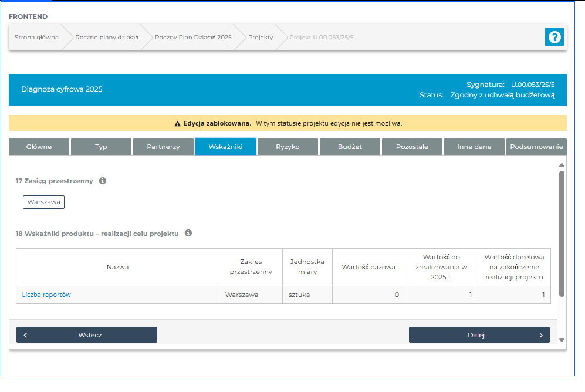
Task: Click info icon beside Zasięg przestrzenny
Action: coord(103,181)
